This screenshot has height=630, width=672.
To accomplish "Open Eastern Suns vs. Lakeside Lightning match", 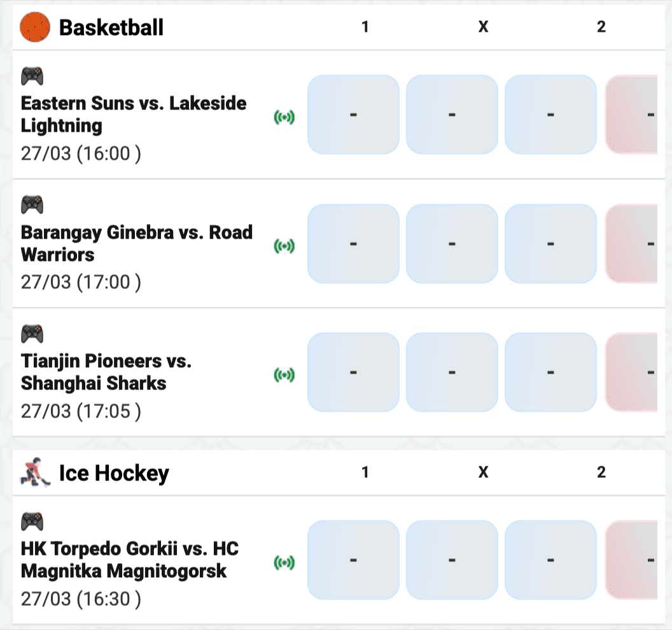I will (x=134, y=115).
